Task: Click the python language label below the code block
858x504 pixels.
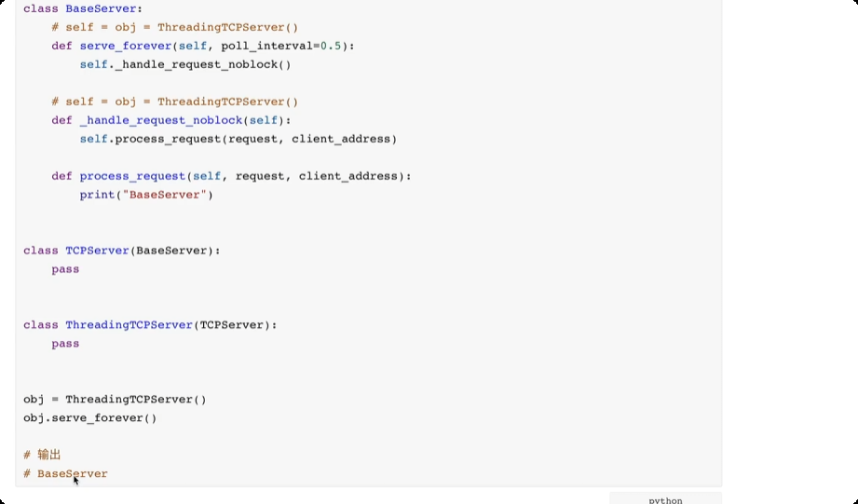Action: pyautogui.click(x=665, y=500)
